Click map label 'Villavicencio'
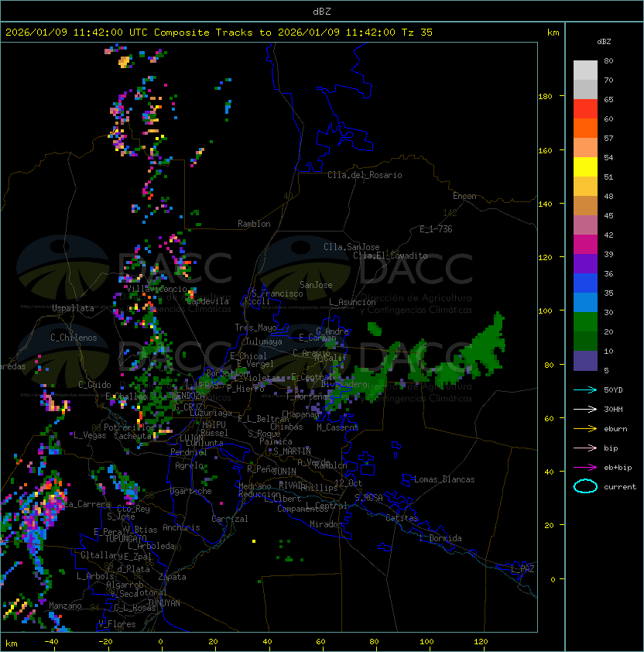This screenshot has height=652, width=644. (x=156, y=289)
